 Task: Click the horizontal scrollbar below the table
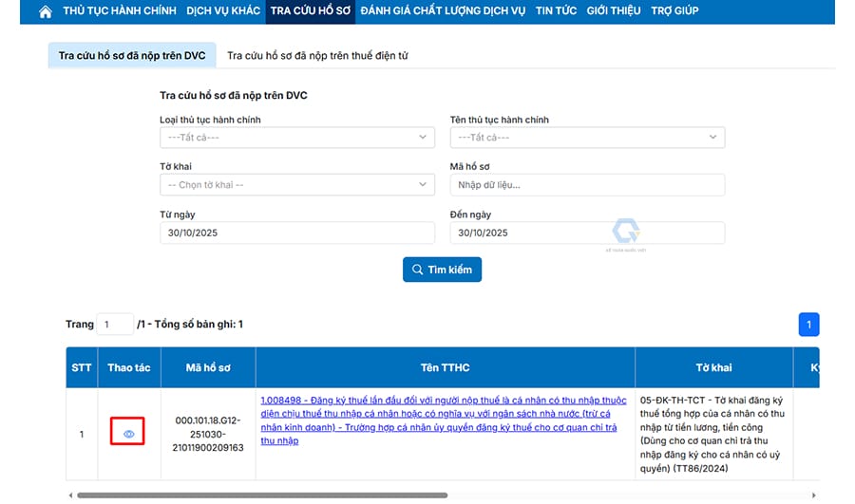261,495
